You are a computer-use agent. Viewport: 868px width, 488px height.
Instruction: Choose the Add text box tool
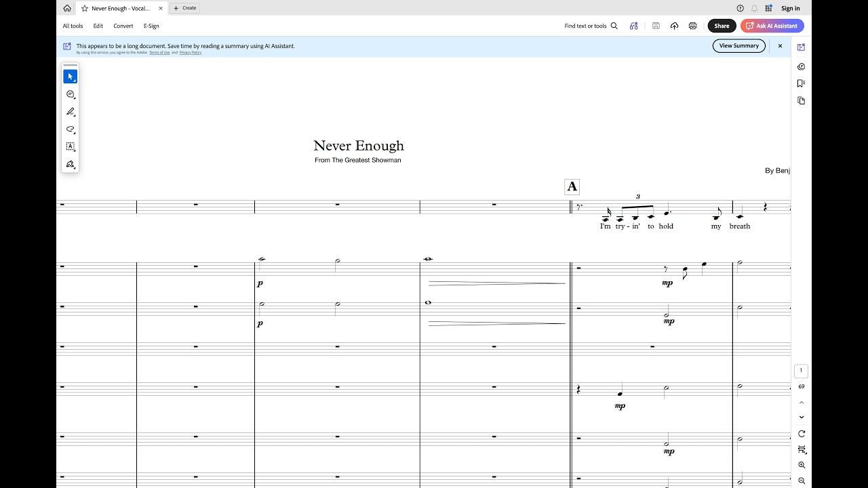pyautogui.click(x=71, y=146)
